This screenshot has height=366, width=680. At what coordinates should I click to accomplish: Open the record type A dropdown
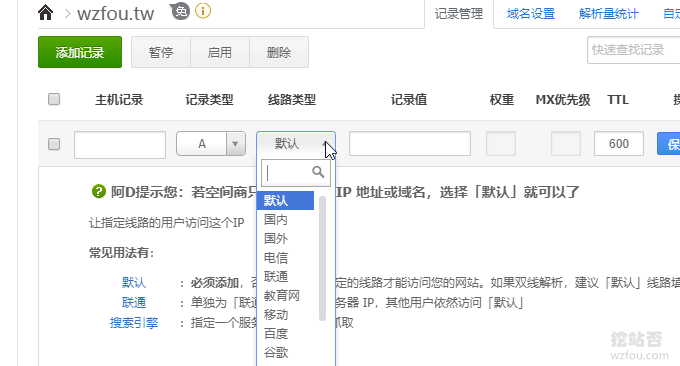coord(211,144)
